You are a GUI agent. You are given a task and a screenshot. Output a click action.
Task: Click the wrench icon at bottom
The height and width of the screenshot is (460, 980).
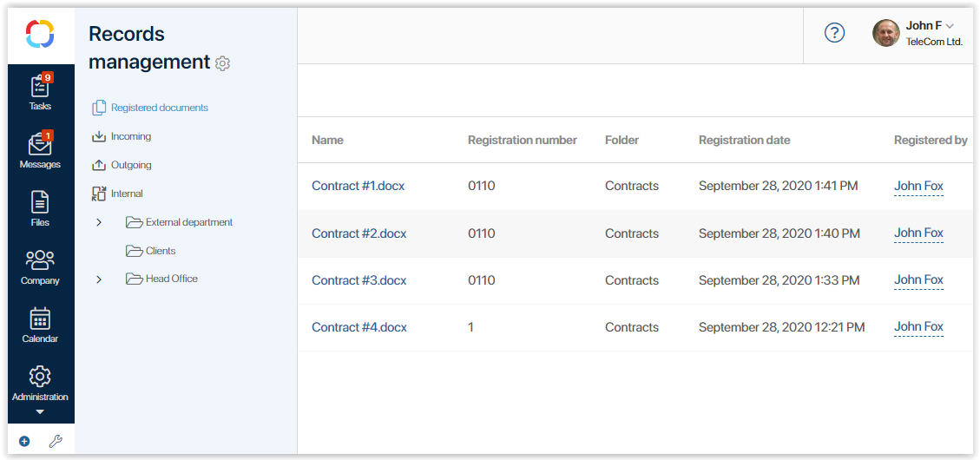56,441
